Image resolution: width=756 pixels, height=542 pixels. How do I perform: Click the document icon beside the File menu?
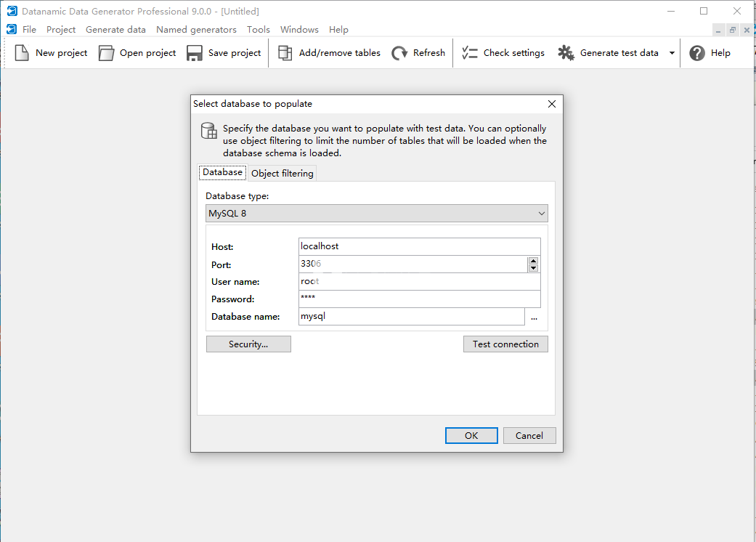(12, 29)
